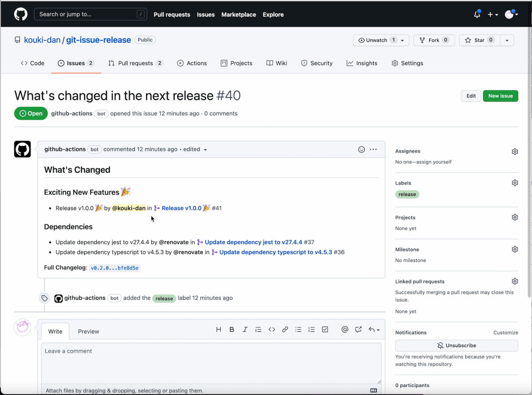
Task: Reference an issue or pull request
Action: pyautogui.click(x=358, y=329)
